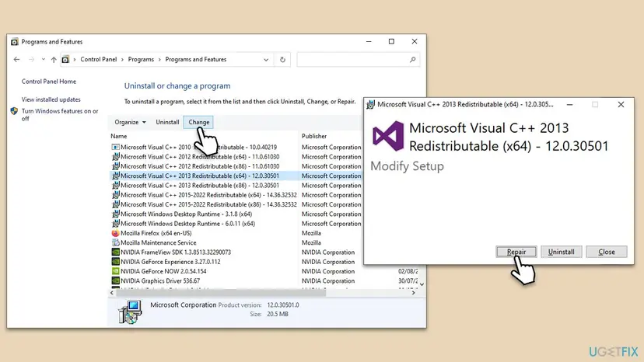
Task: Select NVIDIA GeForce Experience 3.27.0.112 entry
Action: pyautogui.click(x=170, y=262)
